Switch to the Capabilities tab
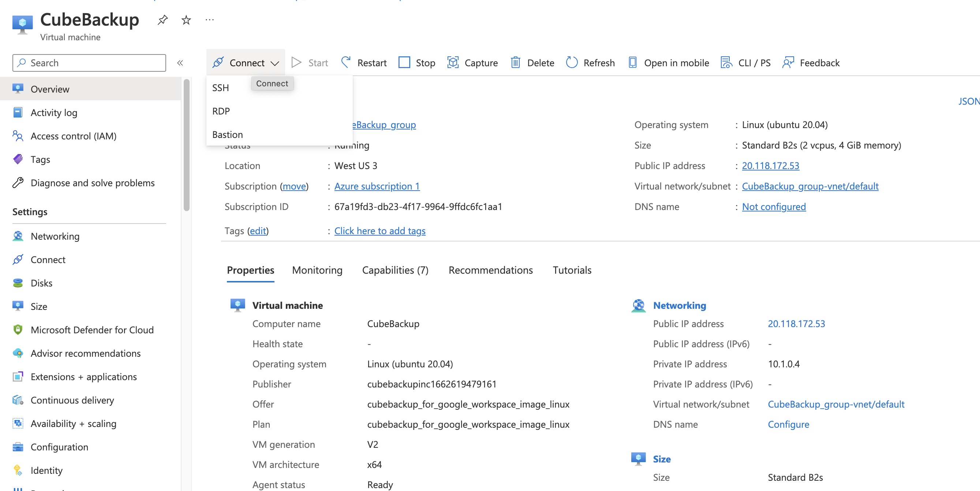This screenshot has width=980, height=491. point(396,270)
